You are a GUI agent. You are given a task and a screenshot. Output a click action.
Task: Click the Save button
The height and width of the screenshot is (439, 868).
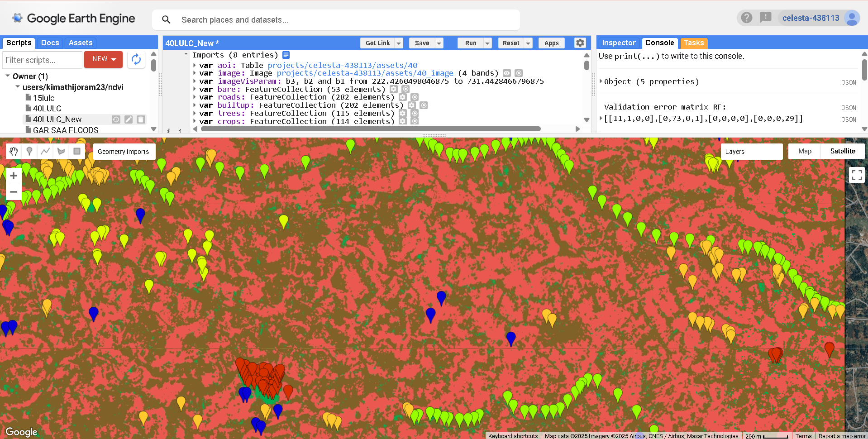[422, 43]
